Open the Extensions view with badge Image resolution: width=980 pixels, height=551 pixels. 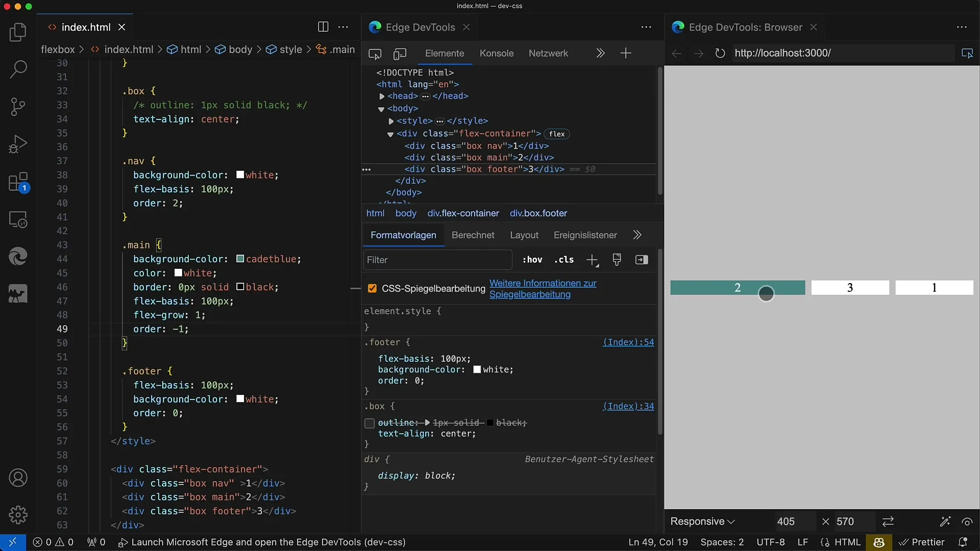(19, 182)
